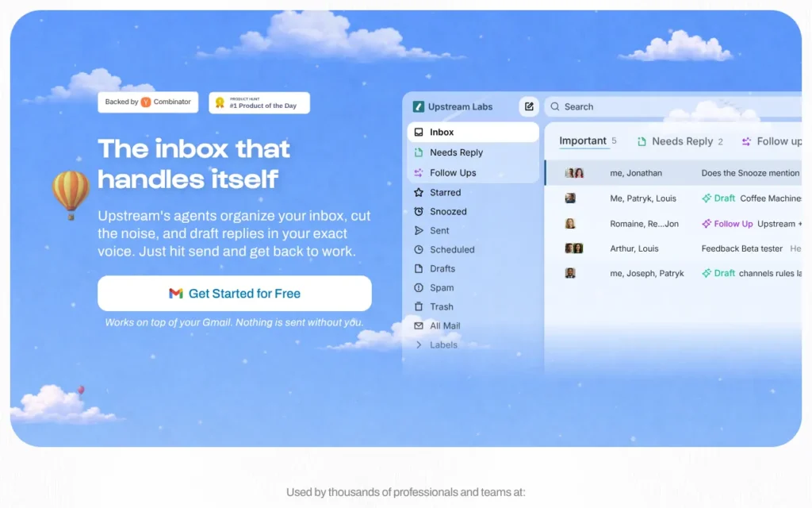Click the Drafts document icon
The height and width of the screenshot is (508, 812).
[x=419, y=268]
